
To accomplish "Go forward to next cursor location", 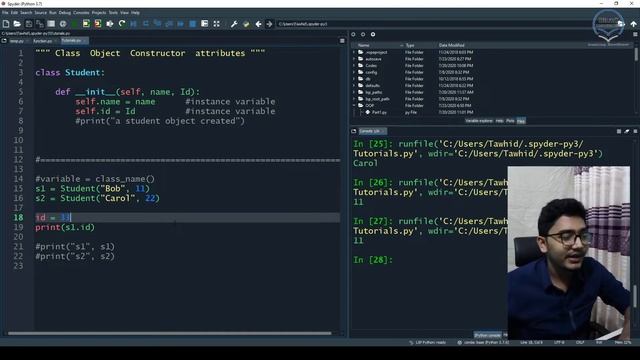I will (269, 24).
